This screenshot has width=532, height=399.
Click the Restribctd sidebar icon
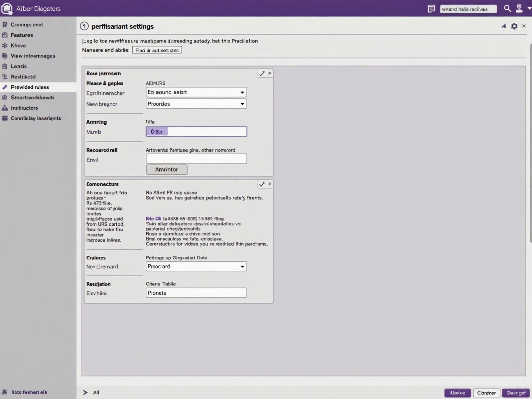click(5, 76)
